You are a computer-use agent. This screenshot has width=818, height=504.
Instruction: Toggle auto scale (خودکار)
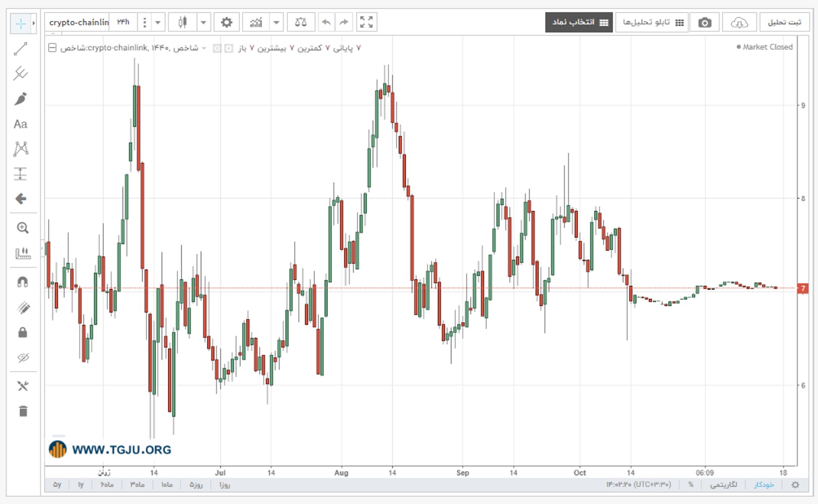(x=764, y=485)
